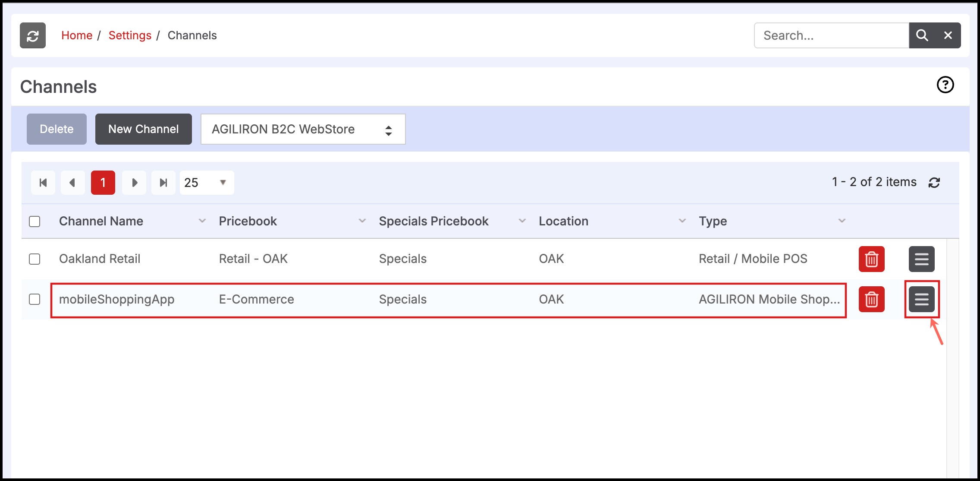Delete Oakland Retail using trash icon
The image size is (980, 481).
871,259
